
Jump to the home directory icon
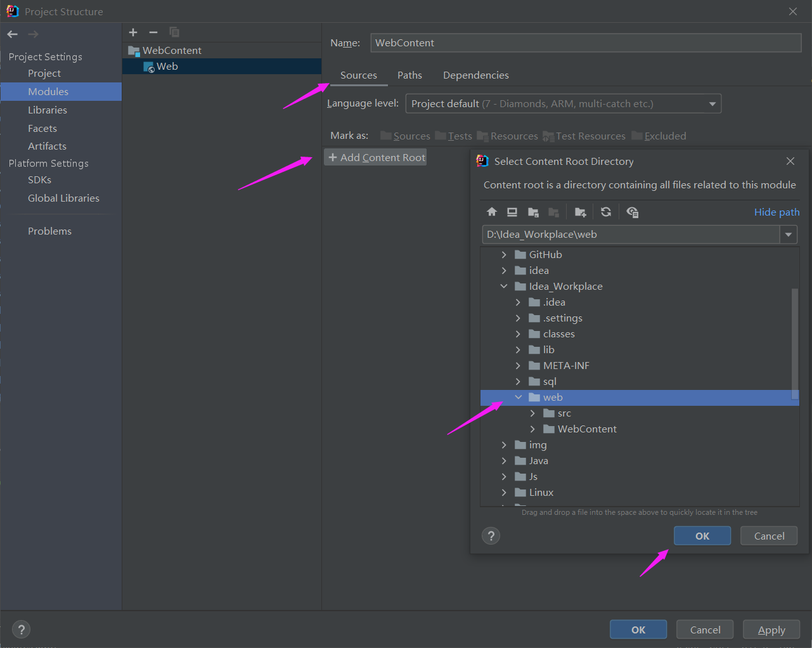point(492,212)
